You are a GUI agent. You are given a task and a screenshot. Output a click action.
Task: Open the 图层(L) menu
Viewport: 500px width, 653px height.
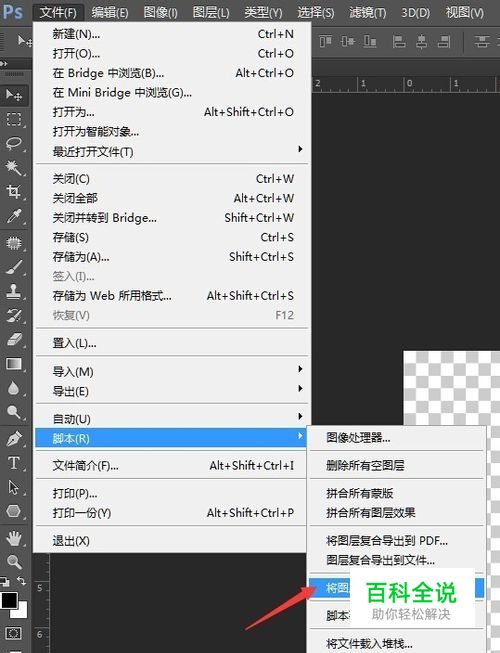click(211, 12)
